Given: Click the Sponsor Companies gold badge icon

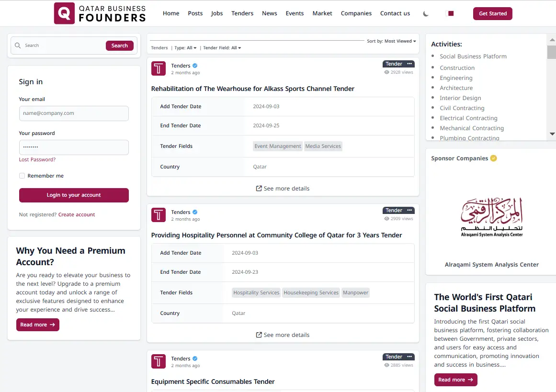Looking at the screenshot, I should (x=494, y=158).
